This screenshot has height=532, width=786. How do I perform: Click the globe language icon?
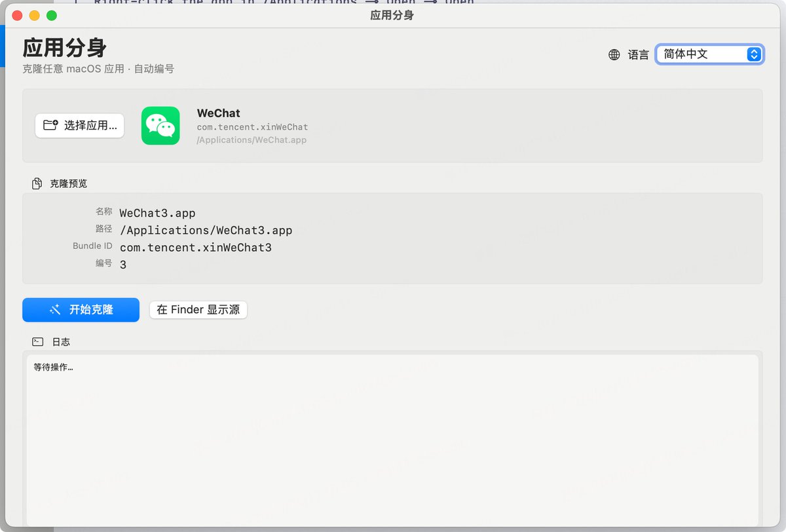(x=614, y=55)
